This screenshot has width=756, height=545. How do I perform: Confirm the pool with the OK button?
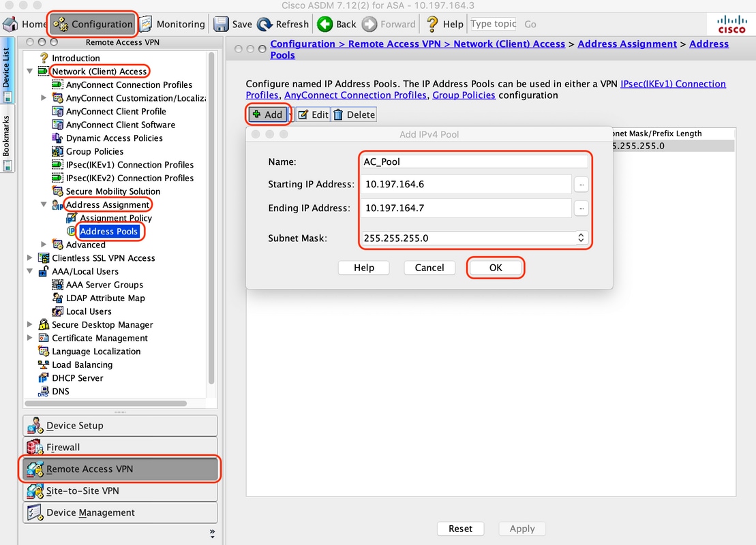(496, 268)
